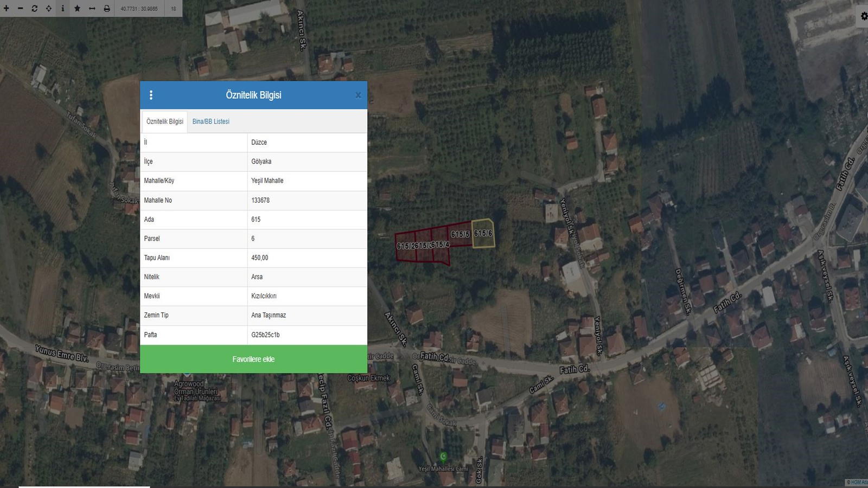This screenshot has height=488, width=868.
Task: Click the refresh map icon
Action: (35, 8)
